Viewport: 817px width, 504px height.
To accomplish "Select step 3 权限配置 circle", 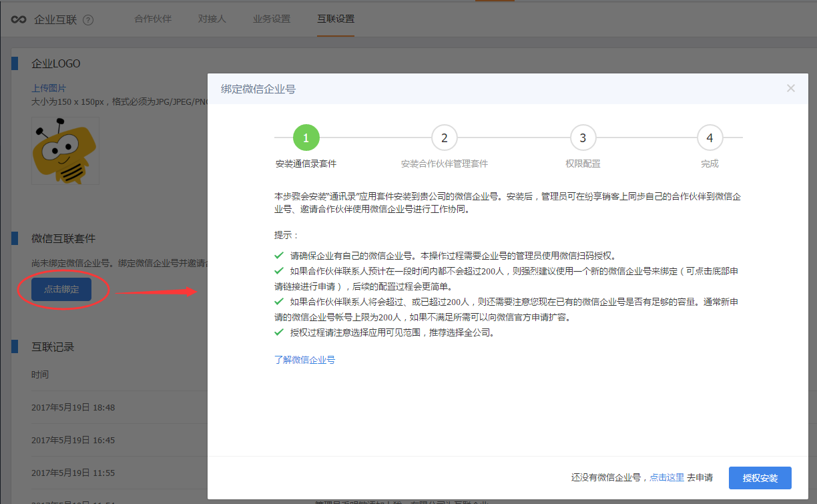I will click(x=583, y=138).
